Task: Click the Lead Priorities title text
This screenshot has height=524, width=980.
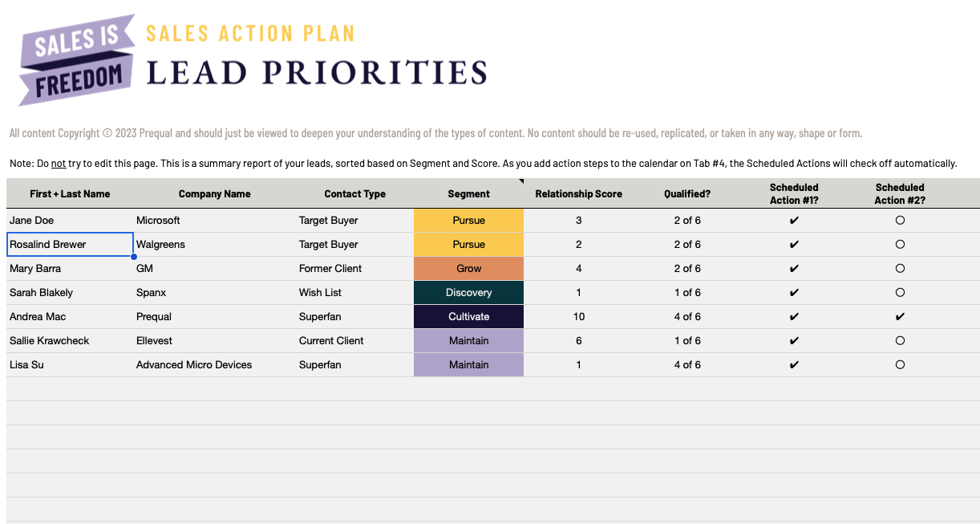Action: [x=317, y=72]
